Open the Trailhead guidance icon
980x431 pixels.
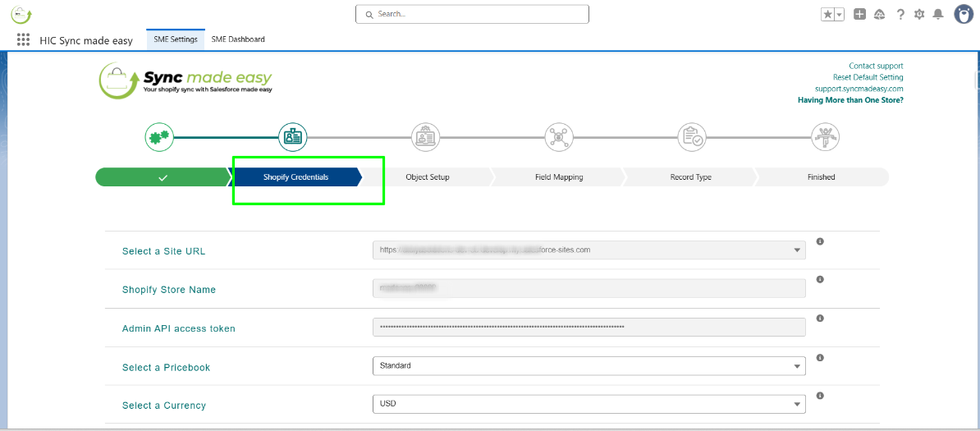click(879, 15)
